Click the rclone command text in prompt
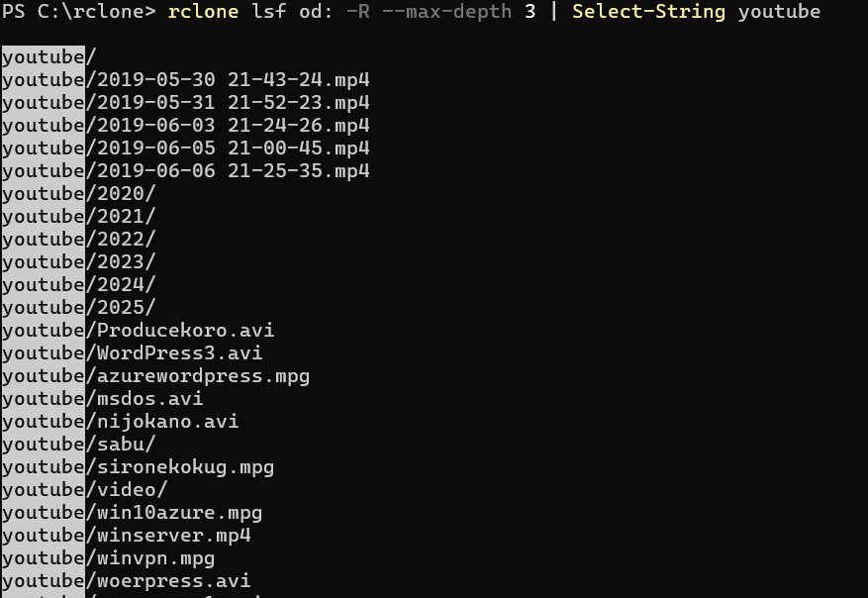This screenshot has width=868, height=598. coord(201,12)
